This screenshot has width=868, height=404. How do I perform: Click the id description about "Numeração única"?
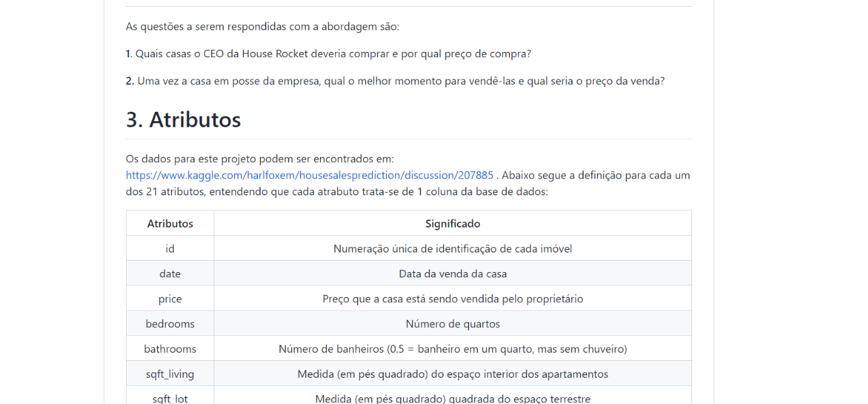pyautogui.click(x=453, y=248)
